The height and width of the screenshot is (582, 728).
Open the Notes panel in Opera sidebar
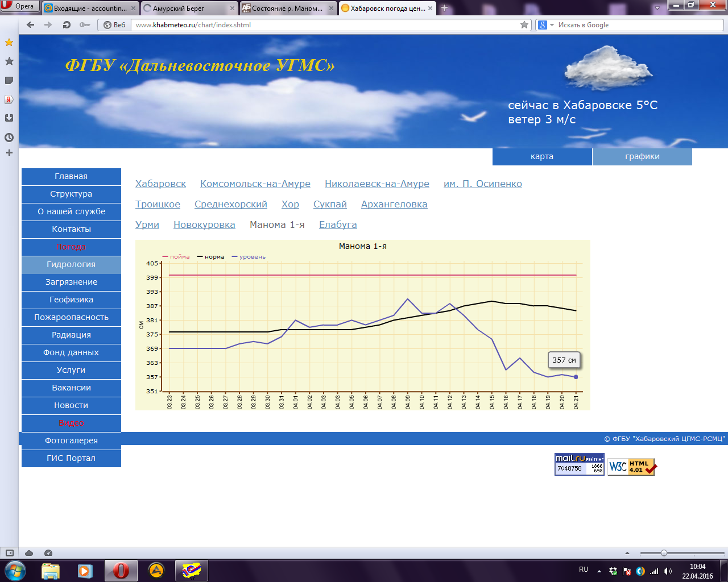pyautogui.click(x=9, y=80)
